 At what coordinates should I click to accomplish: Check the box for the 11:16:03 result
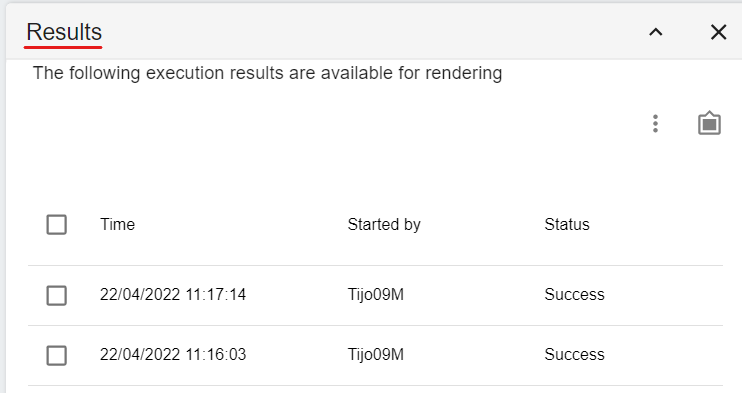(56, 355)
